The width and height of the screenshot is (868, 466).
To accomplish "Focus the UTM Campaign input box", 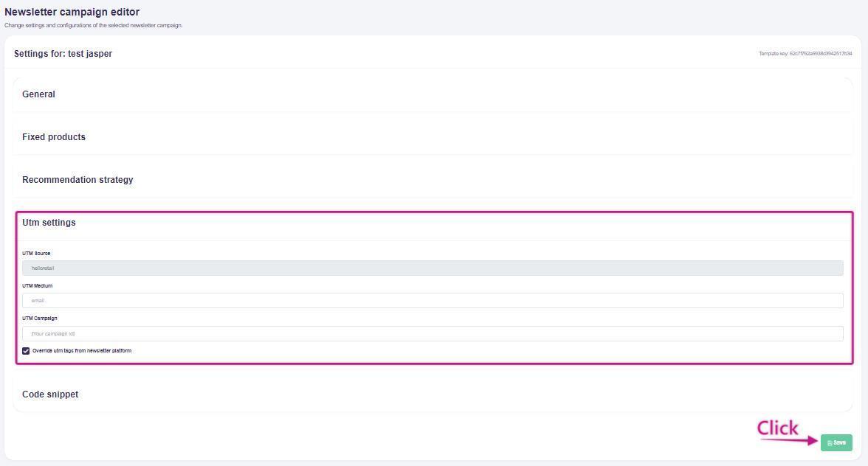I will coord(433,333).
